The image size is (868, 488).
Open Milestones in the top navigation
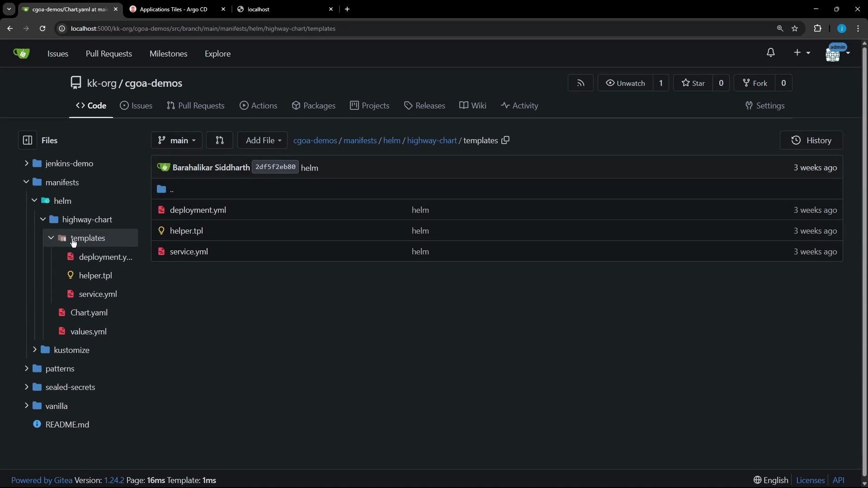pos(168,53)
